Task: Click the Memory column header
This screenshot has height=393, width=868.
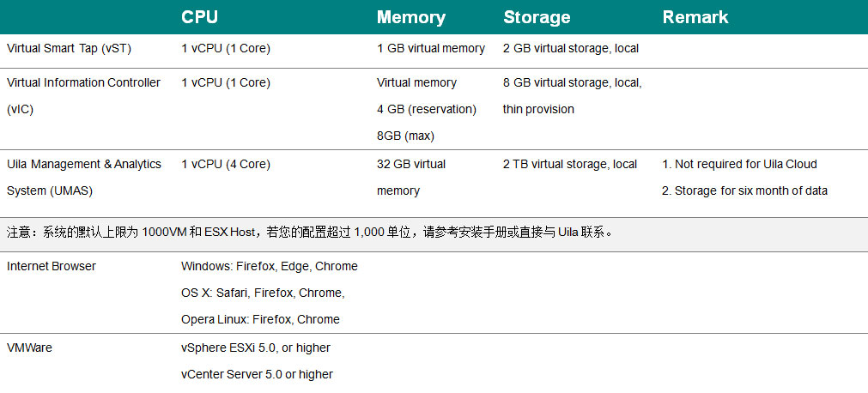Action: click(x=410, y=17)
